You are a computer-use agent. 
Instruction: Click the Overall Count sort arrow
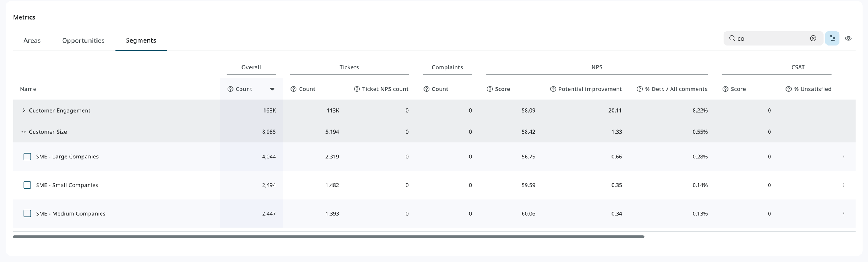pyautogui.click(x=272, y=89)
